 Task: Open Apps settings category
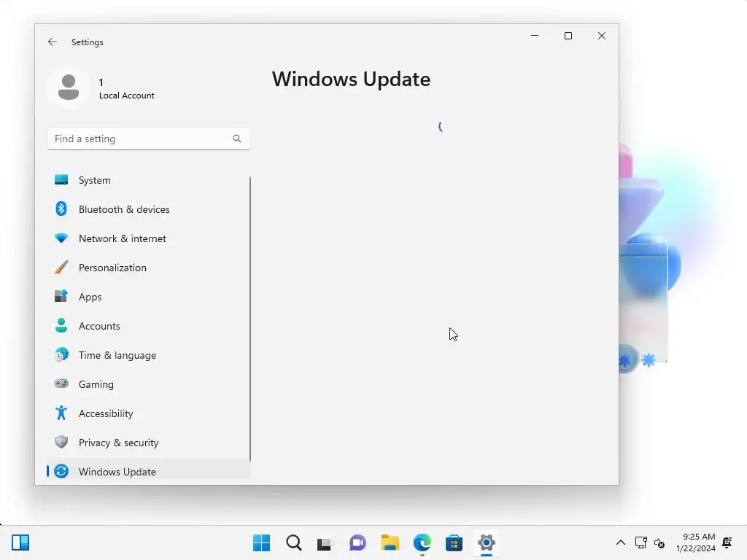149,297
